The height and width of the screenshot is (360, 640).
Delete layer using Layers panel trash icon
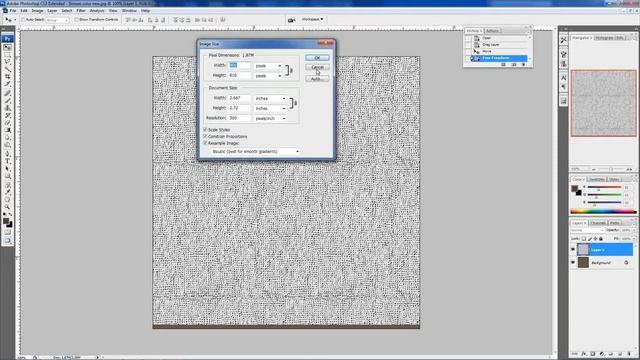(x=629, y=354)
